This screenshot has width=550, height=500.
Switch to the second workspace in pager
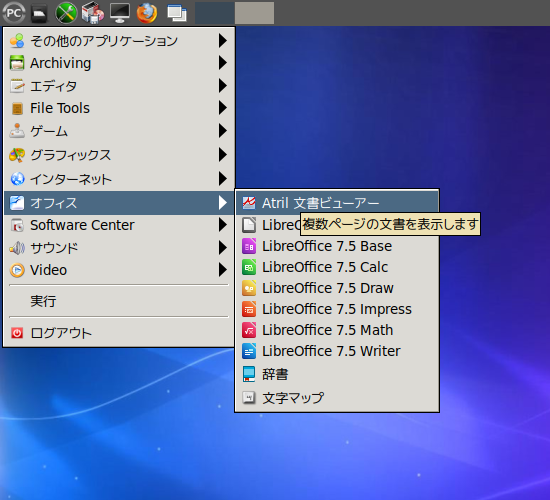tap(254, 13)
